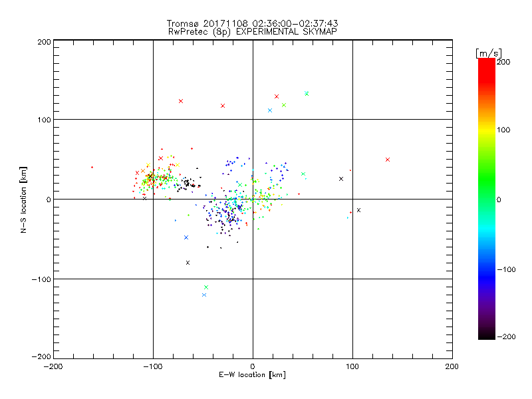Pick the yellow band of the colorbar
This screenshot has width=532, height=399.
point(487,130)
